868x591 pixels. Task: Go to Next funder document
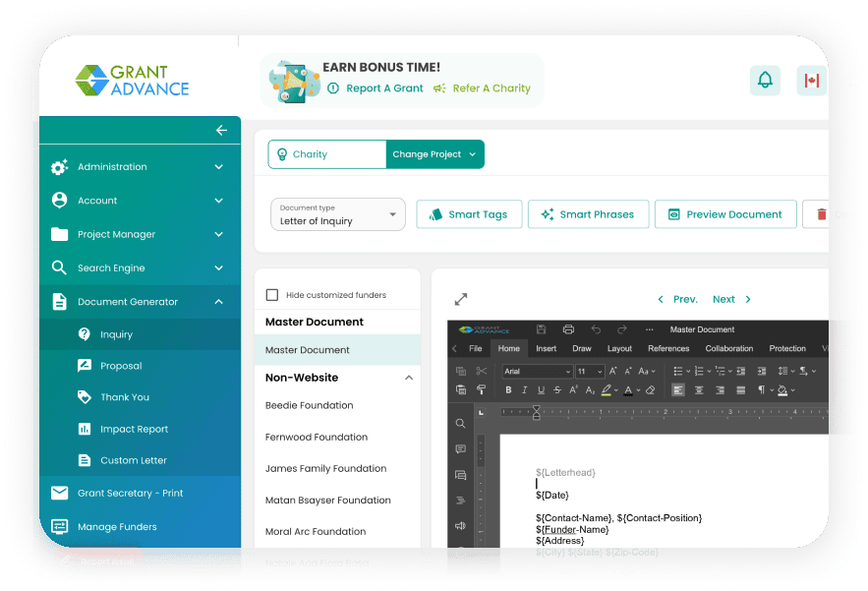731,299
